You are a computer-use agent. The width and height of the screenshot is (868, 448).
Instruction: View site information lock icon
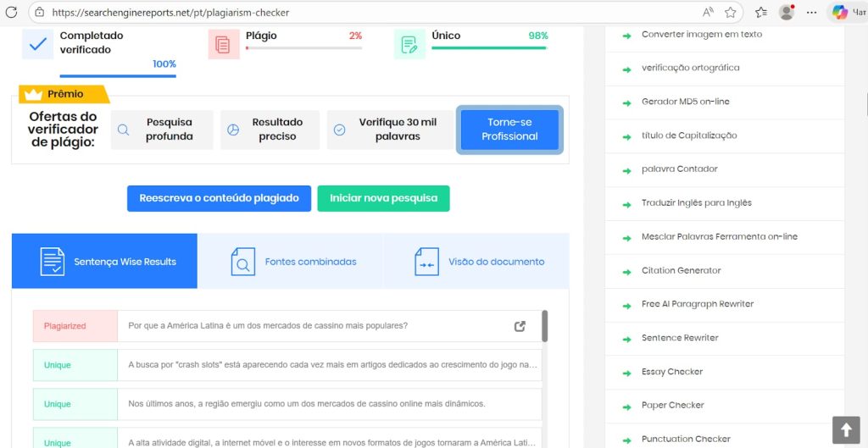coord(39,13)
